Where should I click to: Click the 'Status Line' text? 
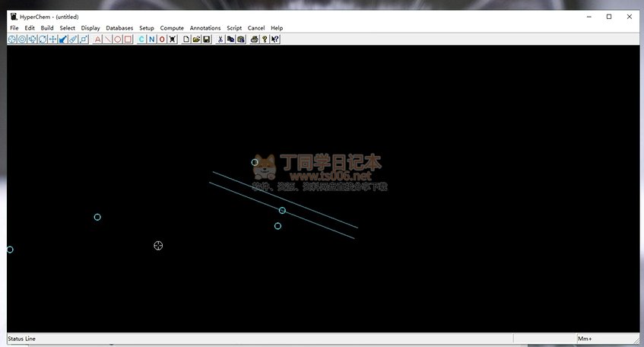(22, 339)
